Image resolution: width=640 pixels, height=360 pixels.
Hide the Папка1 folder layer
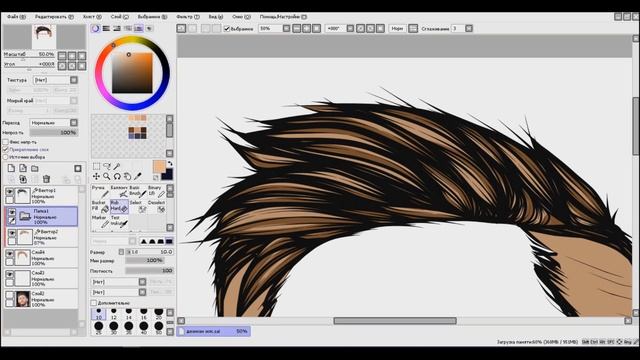click(x=12, y=212)
